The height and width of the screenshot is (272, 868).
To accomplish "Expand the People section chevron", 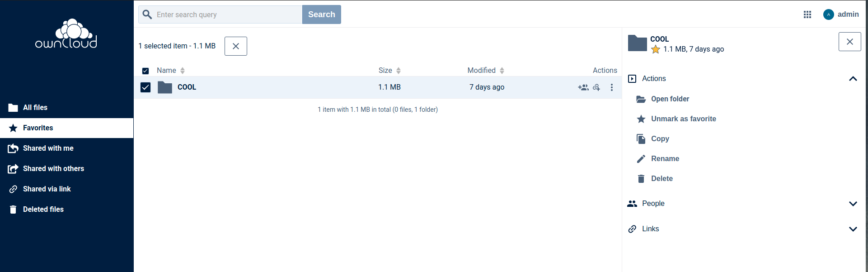I will pyautogui.click(x=853, y=204).
